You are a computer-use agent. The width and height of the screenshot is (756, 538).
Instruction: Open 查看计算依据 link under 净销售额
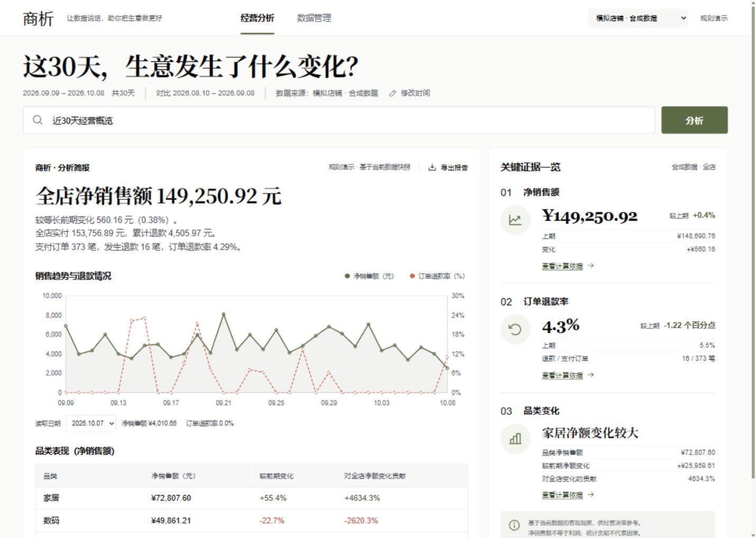point(562,266)
